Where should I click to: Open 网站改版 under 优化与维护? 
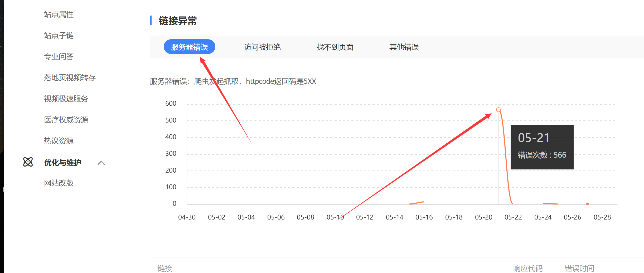pyautogui.click(x=59, y=183)
